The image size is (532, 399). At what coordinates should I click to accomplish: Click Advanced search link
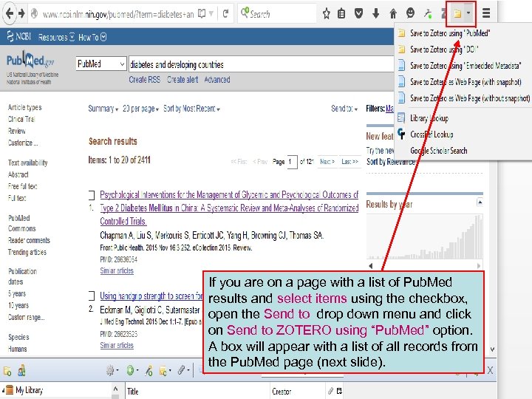click(217, 80)
